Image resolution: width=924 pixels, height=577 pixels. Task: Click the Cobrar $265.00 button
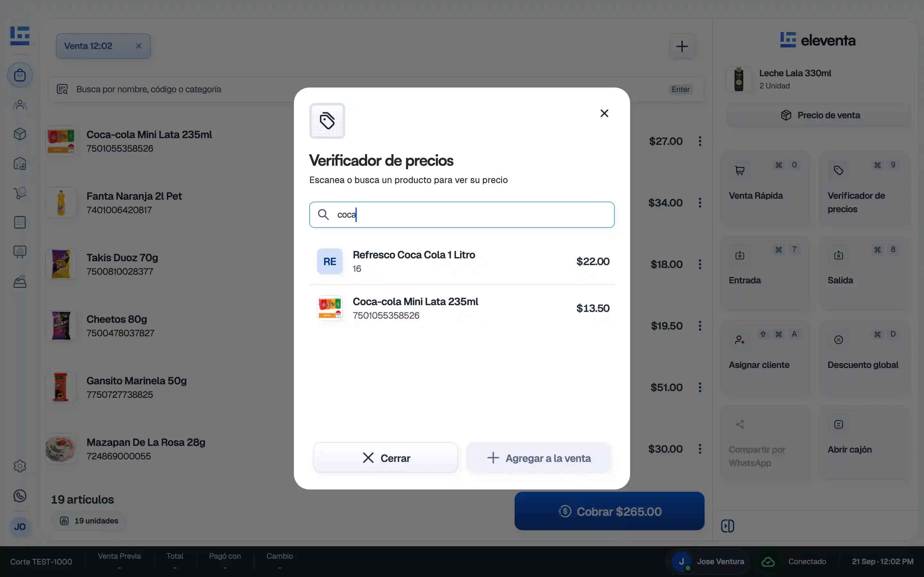pos(609,511)
